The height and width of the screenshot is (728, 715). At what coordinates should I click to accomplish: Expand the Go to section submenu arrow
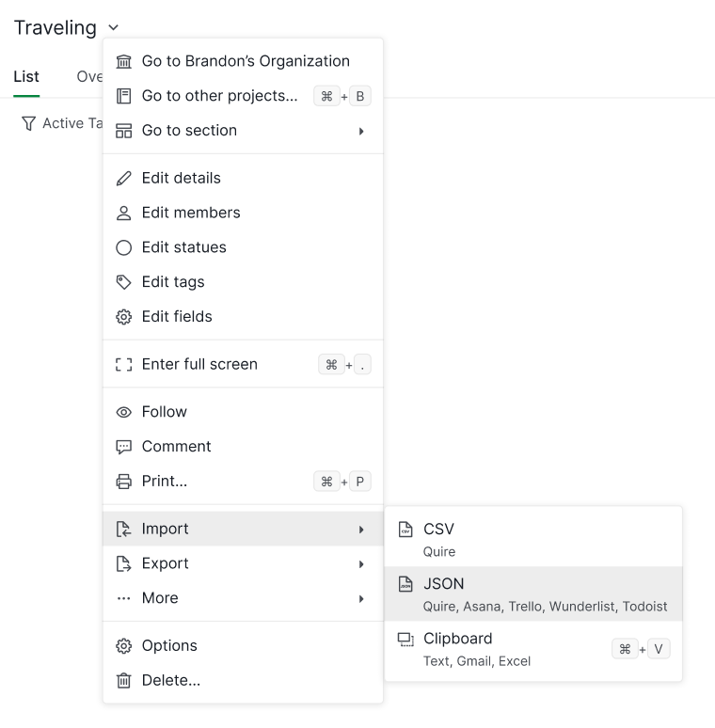click(361, 132)
